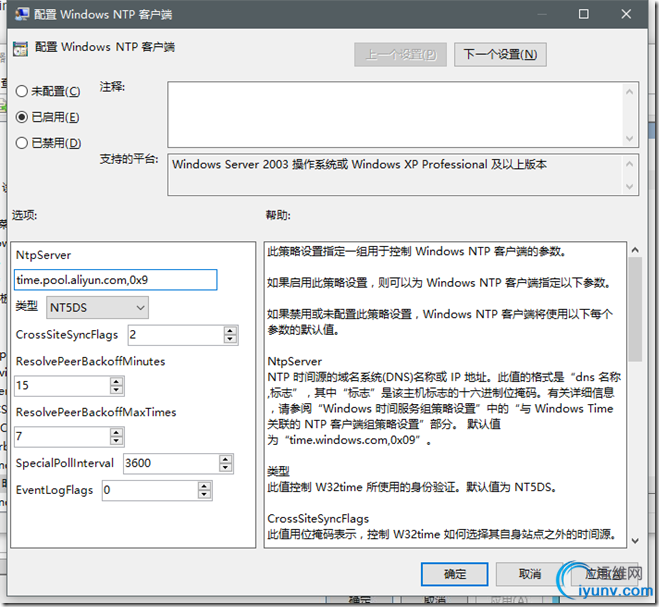Click the 类型 heading in the help text
The image size is (659, 607).
(278, 471)
